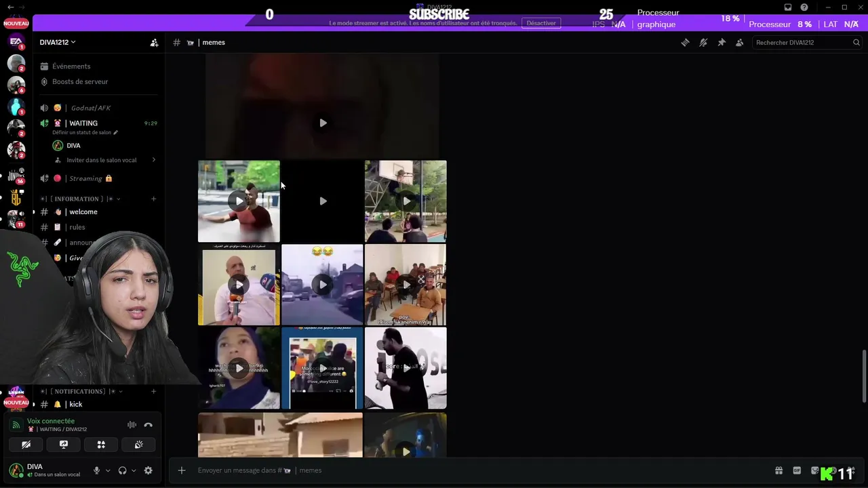
Task: Open the inbox icon in title bar
Action: 788,7
